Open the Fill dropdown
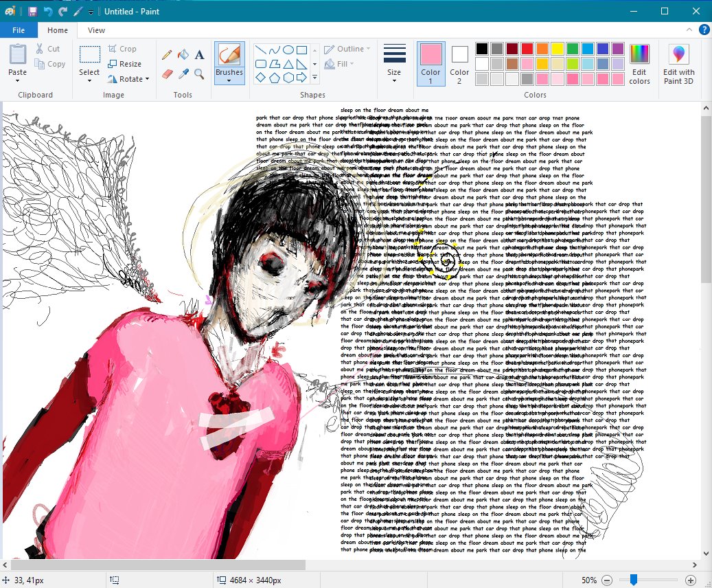 pos(338,64)
